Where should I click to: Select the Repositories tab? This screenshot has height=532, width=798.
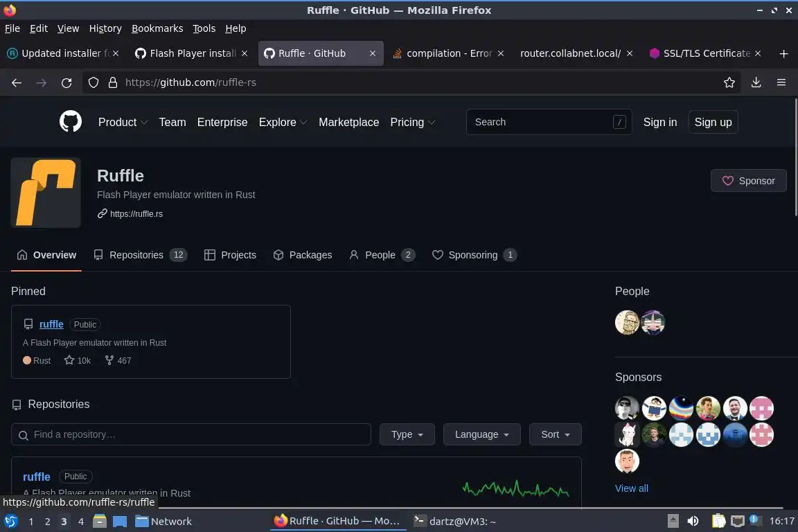point(141,255)
